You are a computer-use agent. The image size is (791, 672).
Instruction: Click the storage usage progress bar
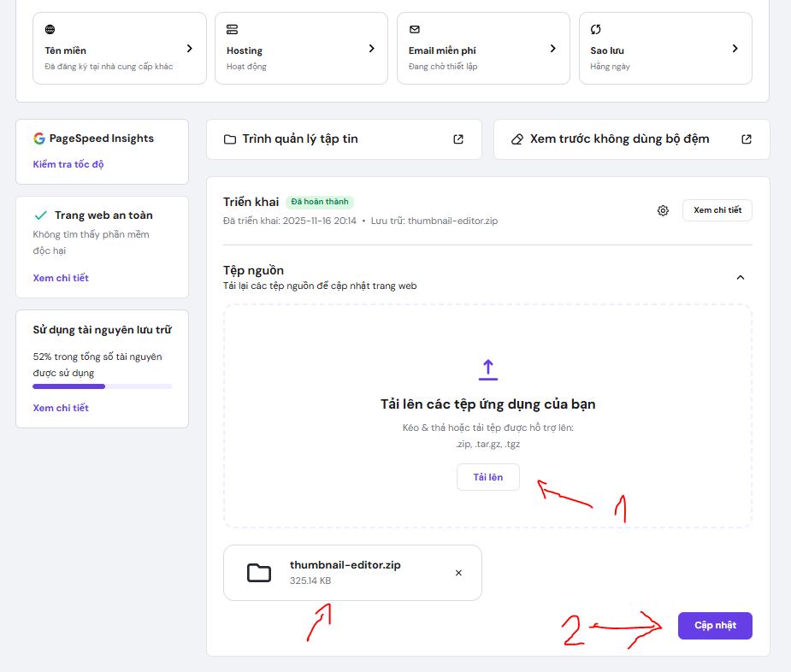[103, 386]
